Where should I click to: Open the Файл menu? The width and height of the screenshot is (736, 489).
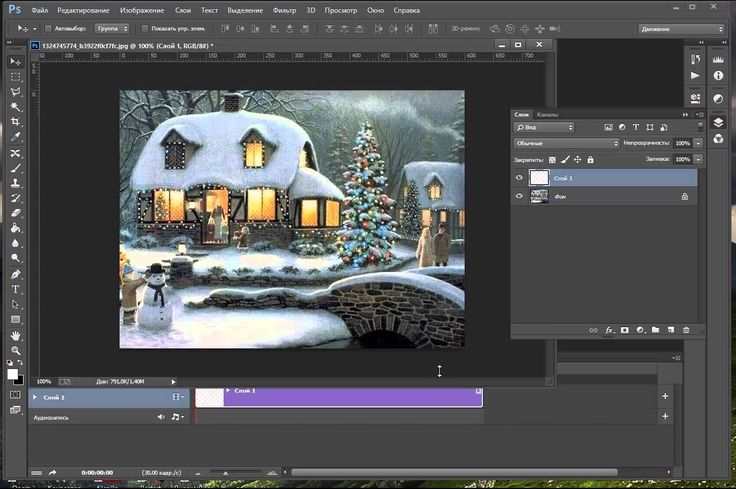[40, 10]
